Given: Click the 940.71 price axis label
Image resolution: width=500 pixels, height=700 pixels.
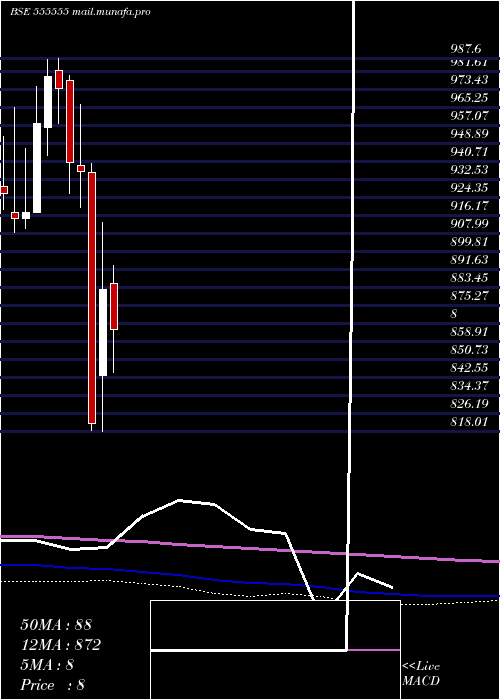Looking at the screenshot, I should (469, 152).
